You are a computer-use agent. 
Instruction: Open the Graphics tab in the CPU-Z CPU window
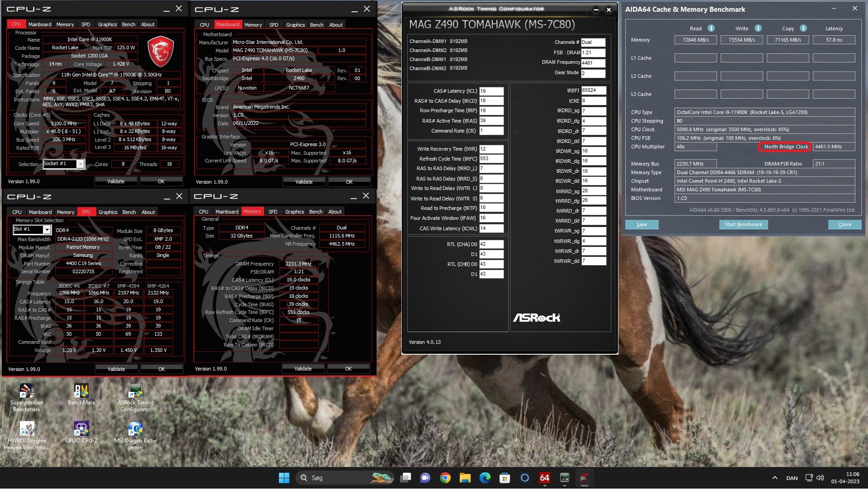click(107, 24)
